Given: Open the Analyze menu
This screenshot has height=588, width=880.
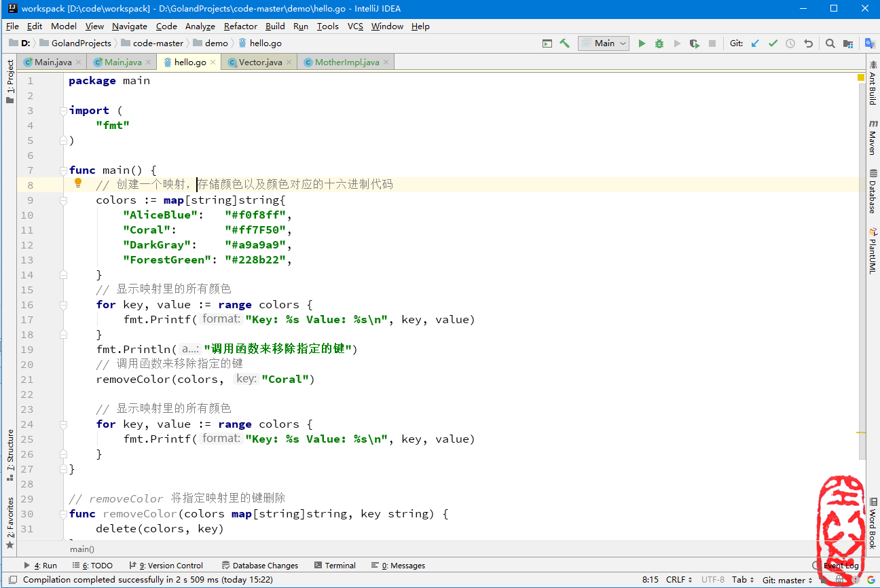Looking at the screenshot, I should 200,26.
